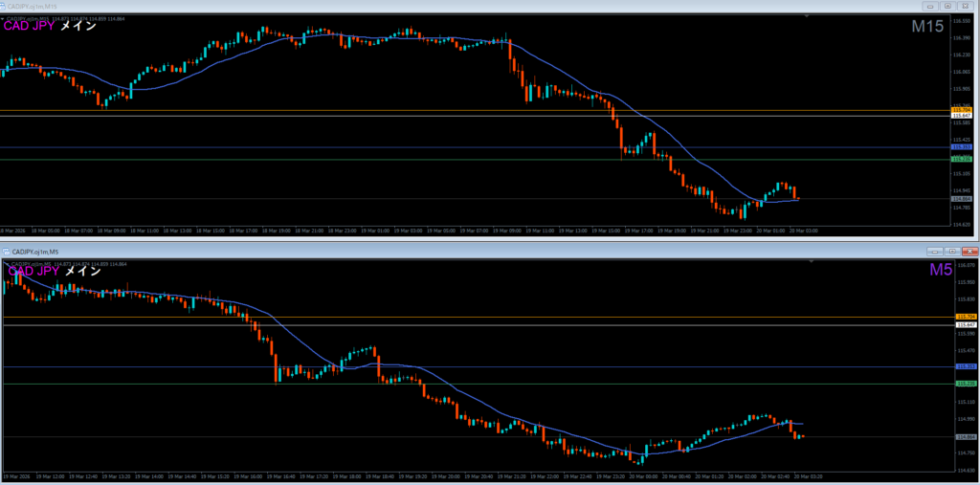
Task: Click the blue 115.353 price label in M15 chart
Action: pyautogui.click(x=963, y=147)
